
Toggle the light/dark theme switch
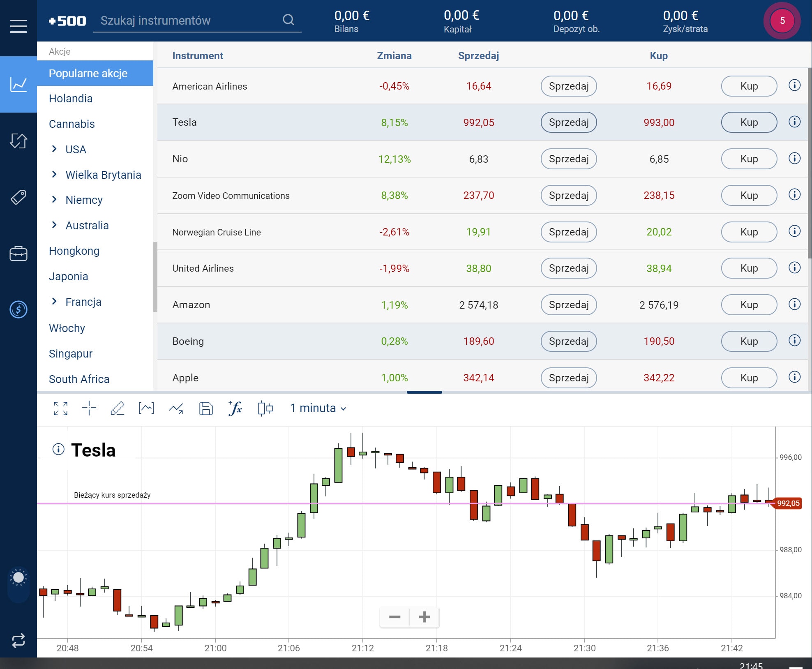(18, 585)
